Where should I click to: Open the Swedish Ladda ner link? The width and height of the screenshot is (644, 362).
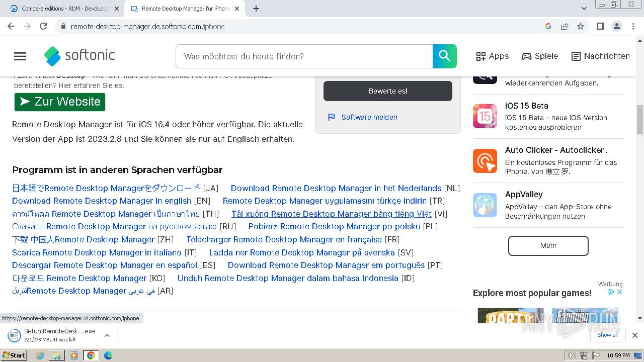pos(302,252)
